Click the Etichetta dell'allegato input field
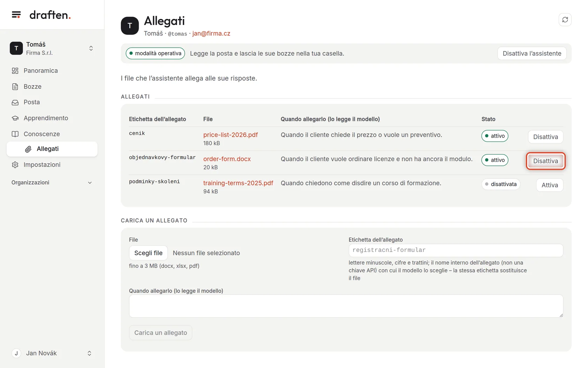The image size is (588, 368). tap(456, 250)
